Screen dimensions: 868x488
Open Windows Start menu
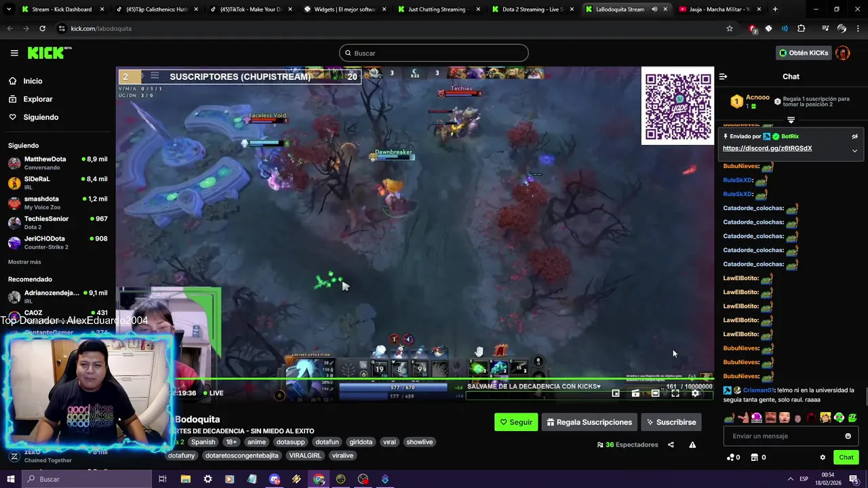pyautogui.click(x=10, y=479)
